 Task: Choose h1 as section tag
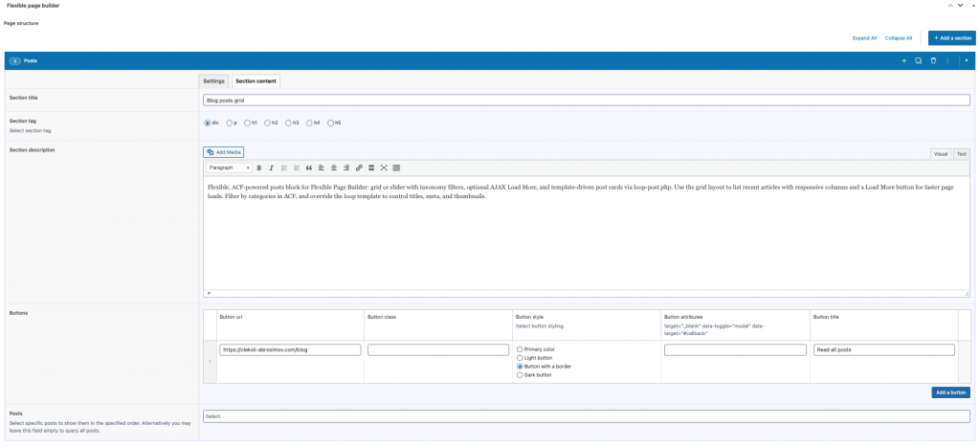click(248, 123)
